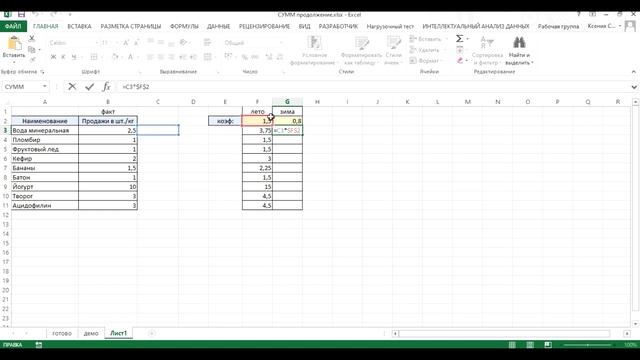Open the 'демо' sheet tab

click(x=91, y=333)
